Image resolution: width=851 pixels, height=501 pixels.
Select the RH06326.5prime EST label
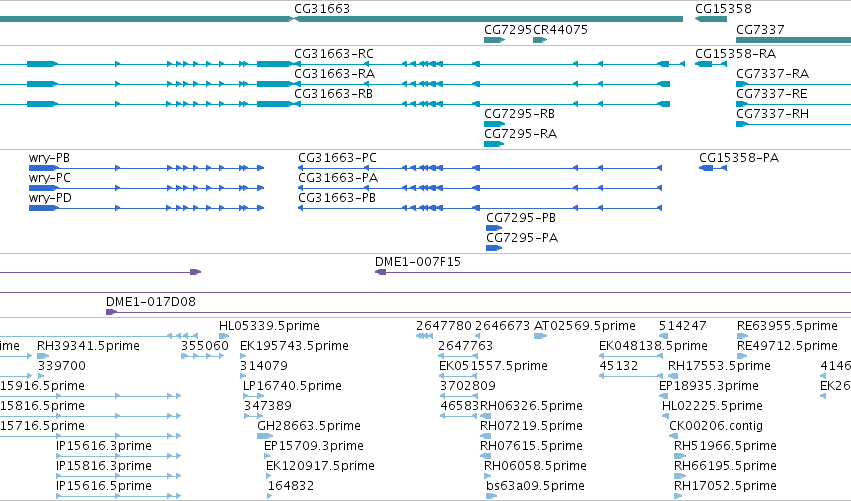pyautogui.click(x=531, y=406)
